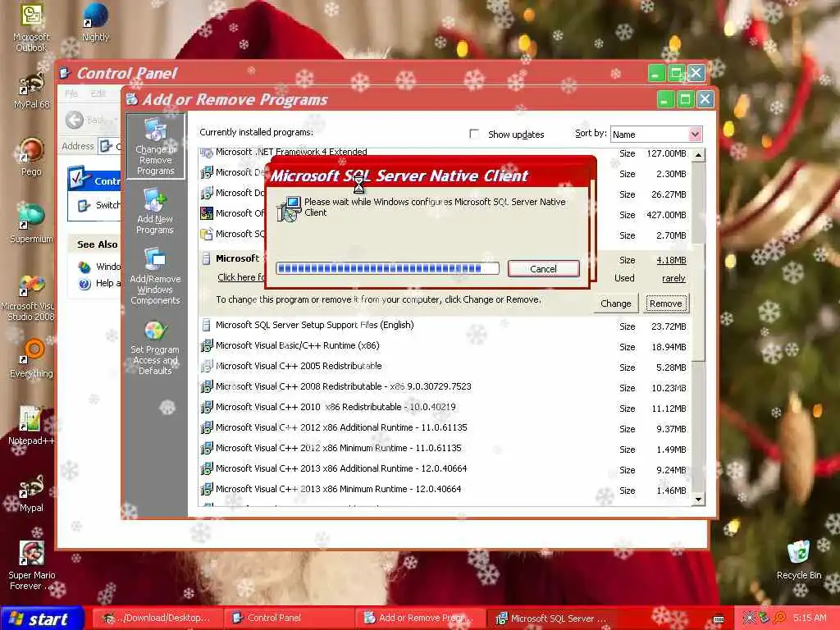The image size is (840, 630).
Task: Click the taskbar clock showing 5:15 AM
Action: 810,618
